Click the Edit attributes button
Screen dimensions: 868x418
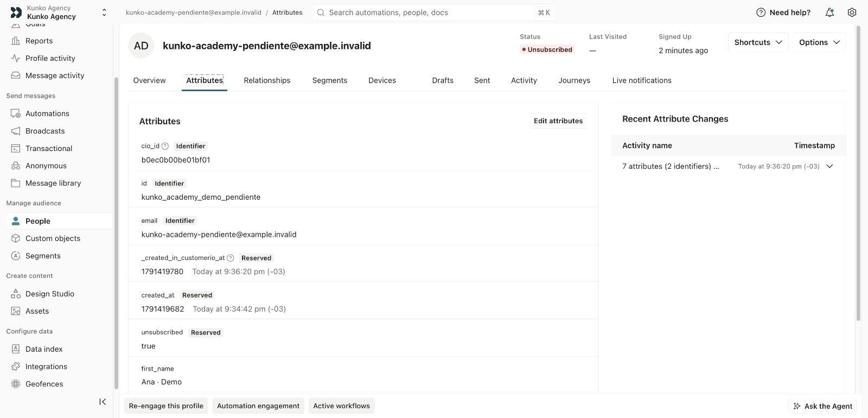click(558, 121)
